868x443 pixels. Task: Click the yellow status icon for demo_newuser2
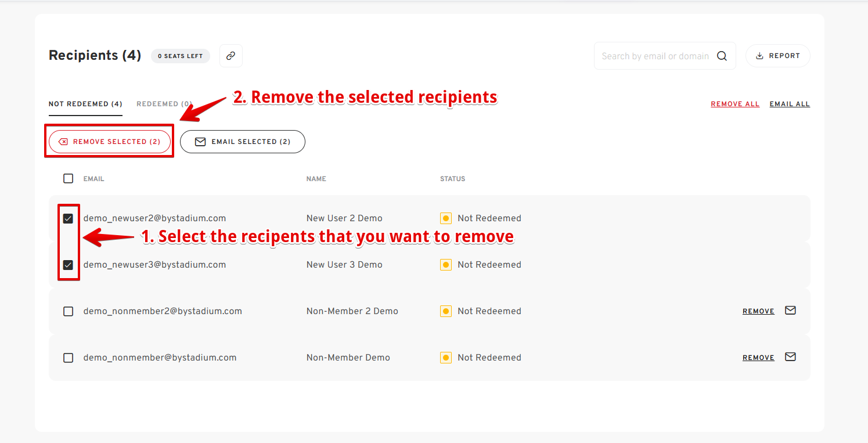[x=446, y=218]
